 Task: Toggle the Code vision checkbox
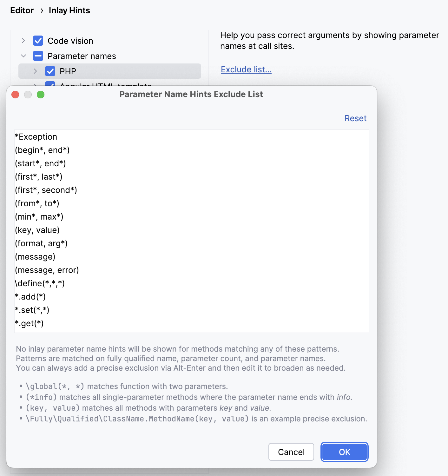click(x=38, y=41)
